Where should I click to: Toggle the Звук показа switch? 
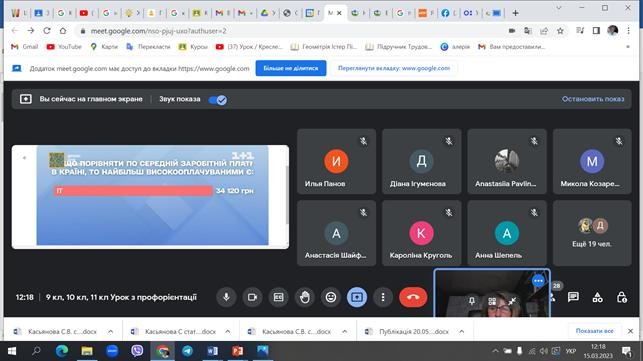(x=218, y=100)
